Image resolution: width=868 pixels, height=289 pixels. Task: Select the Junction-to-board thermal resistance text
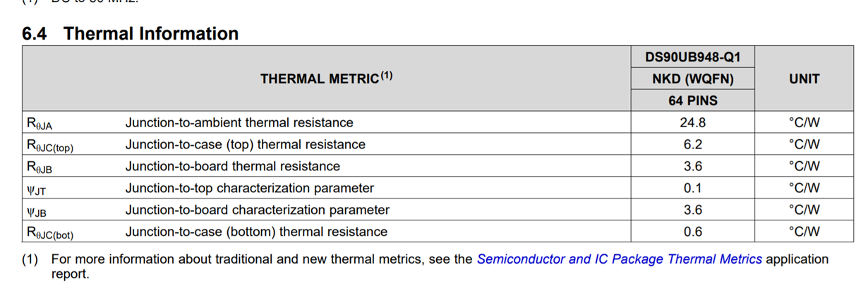coord(232,167)
